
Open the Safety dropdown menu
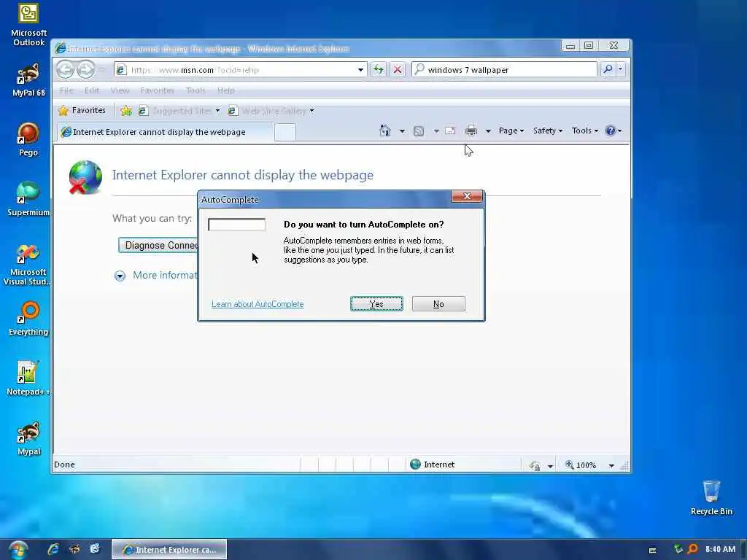pos(547,131)
